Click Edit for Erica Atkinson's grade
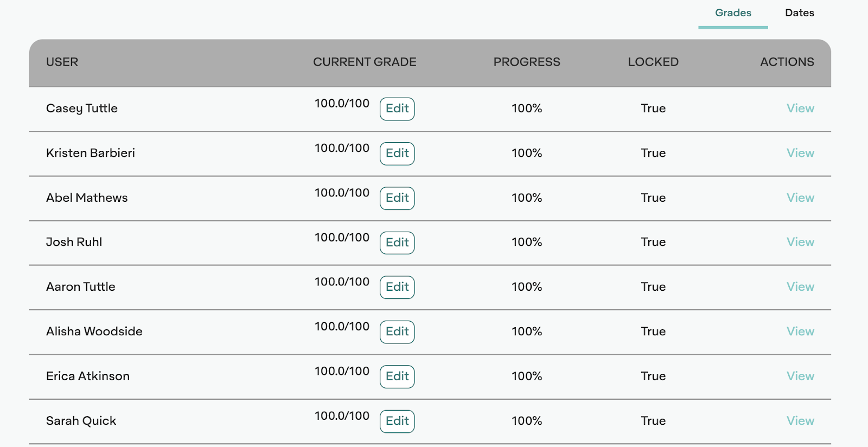The height and width of the screenshot is (447, 868). pyautogui.click(x=397, y=376)
